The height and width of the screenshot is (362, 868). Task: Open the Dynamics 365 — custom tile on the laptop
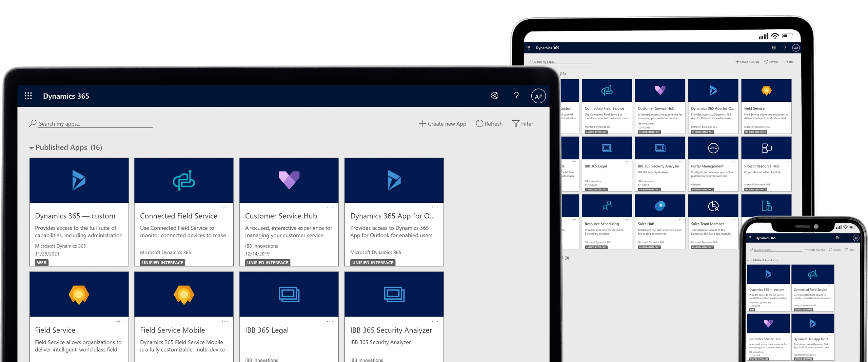(79, 212)
